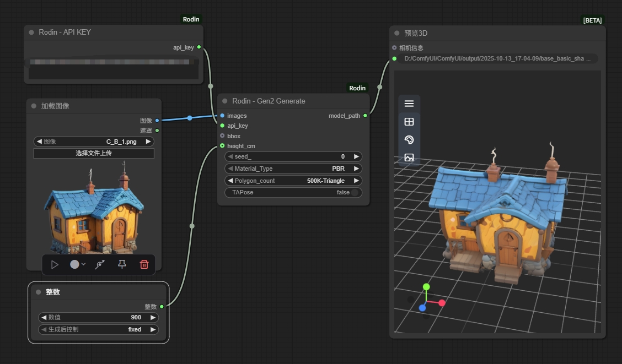Open the hamburger menu in 3D preview
Image resolution: width=622 pixels, height=364 pixels.
409,104
